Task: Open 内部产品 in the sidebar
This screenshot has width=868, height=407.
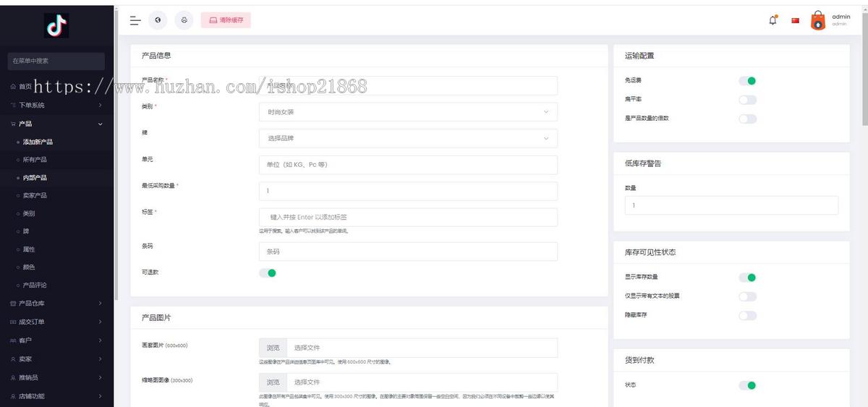Action: click(35, 178)
